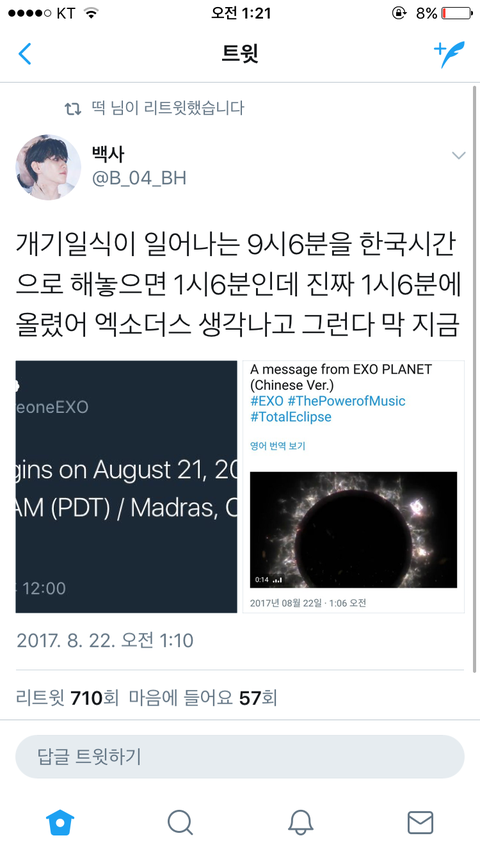Screen dimensions: 480x854
Task: Open the Notifications bell tab
Action: [300, 822]
